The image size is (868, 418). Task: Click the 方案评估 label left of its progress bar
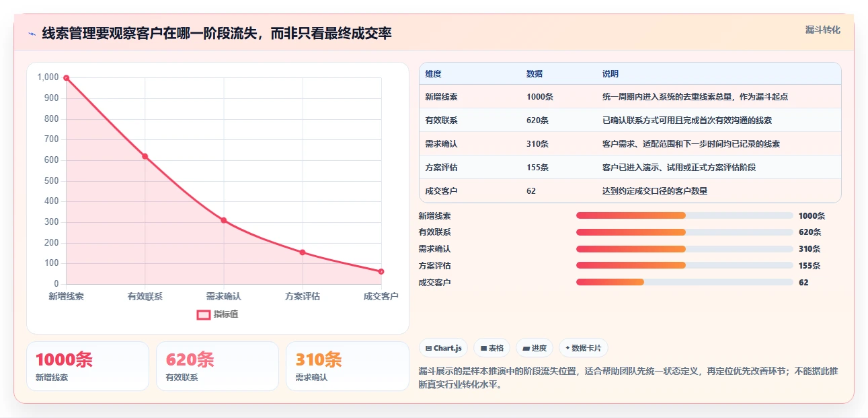[x=434, y=266]
